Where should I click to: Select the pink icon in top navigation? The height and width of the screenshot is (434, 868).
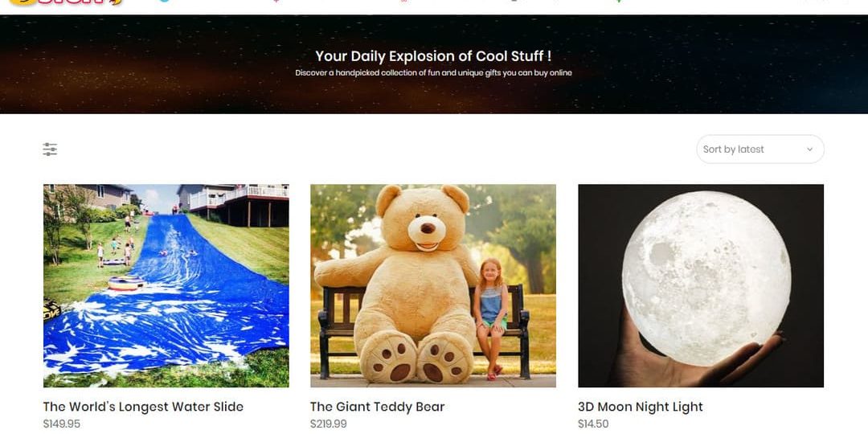[276, 1]
